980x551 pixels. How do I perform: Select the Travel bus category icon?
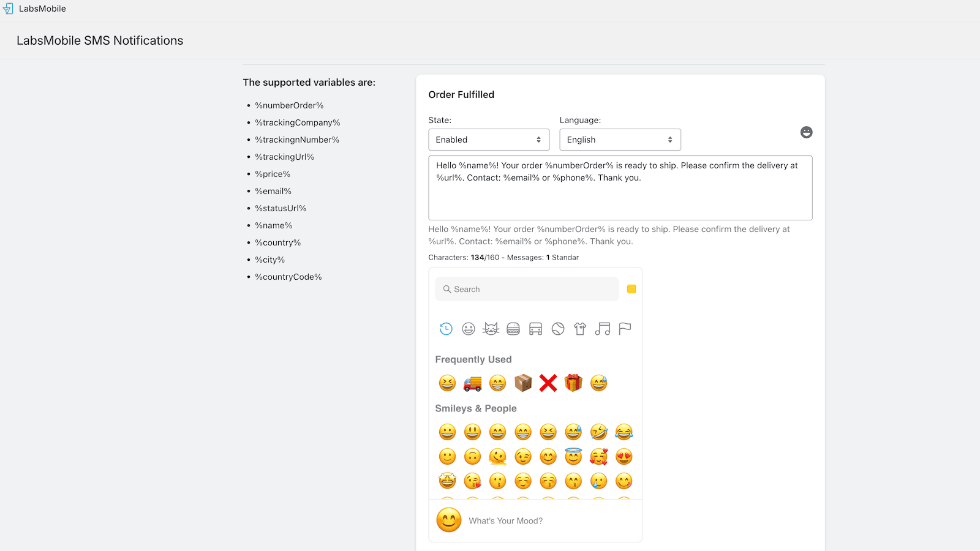[535, 329]
